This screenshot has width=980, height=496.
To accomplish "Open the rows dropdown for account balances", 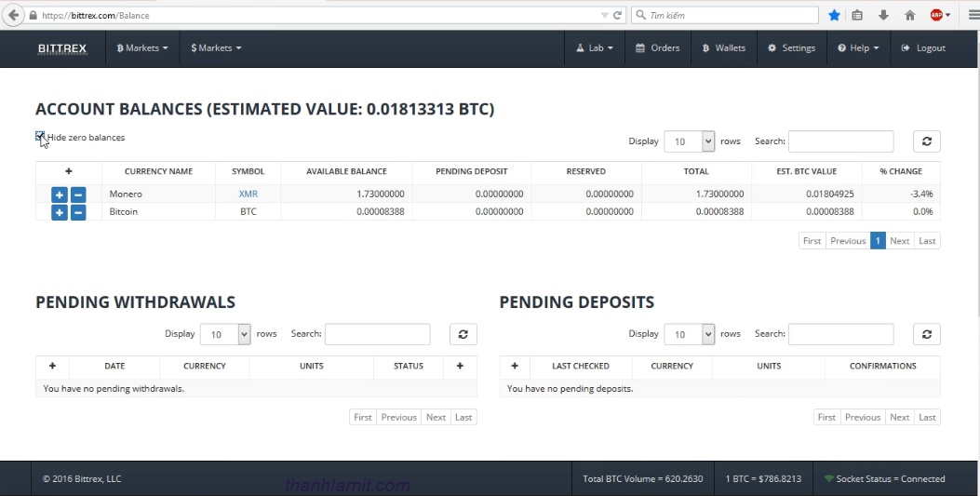I will (689, 141).
